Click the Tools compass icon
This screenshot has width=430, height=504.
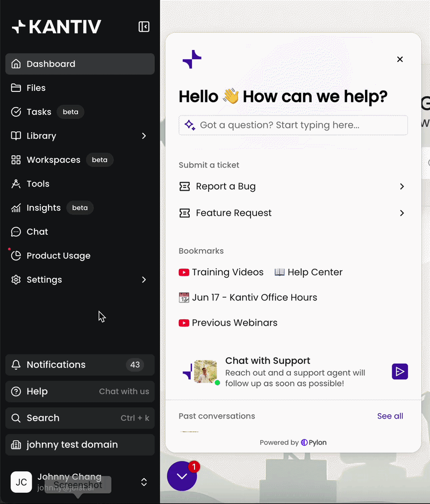coord(16,184)
